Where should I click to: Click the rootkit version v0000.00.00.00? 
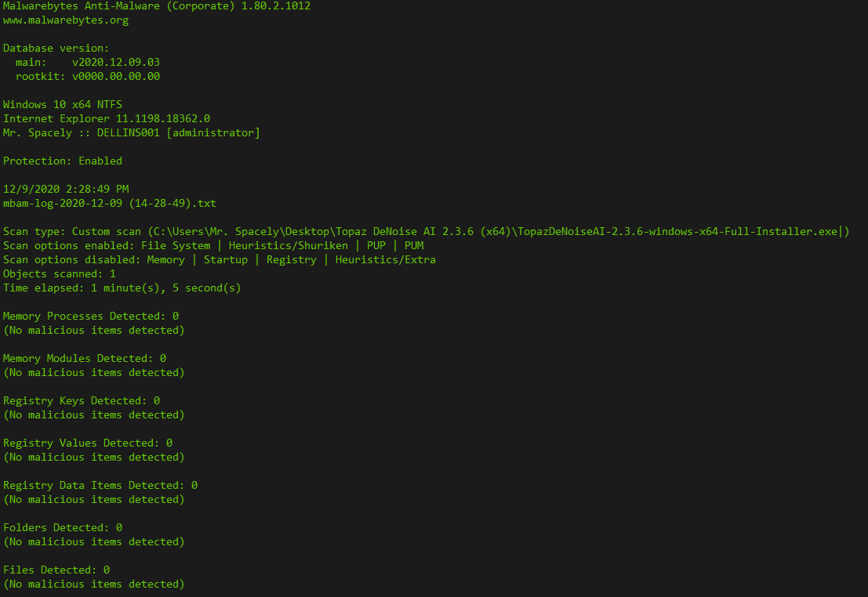click(x=116, y=76)
